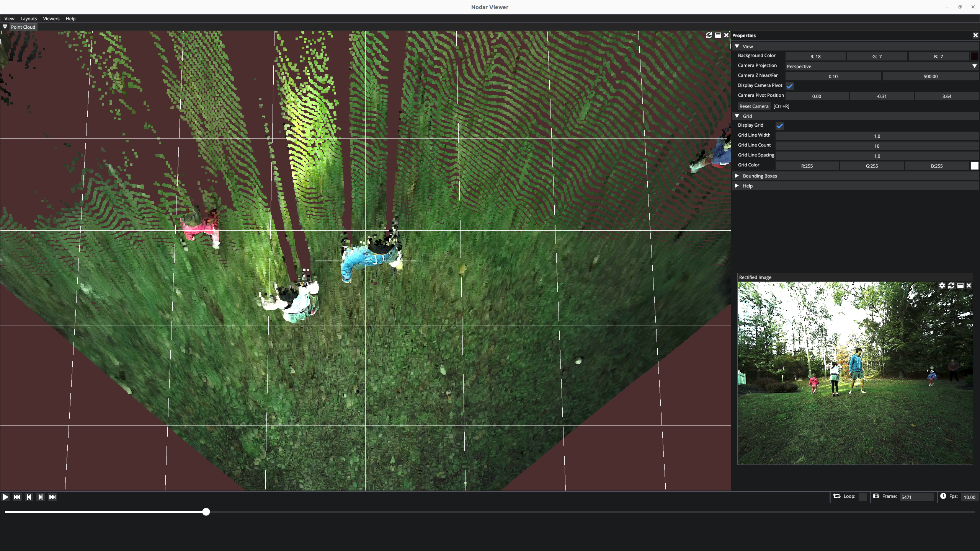The width and height of the screenshot is (980, 551).
Task: Click the Frame number input field
Action: point(916,497)
